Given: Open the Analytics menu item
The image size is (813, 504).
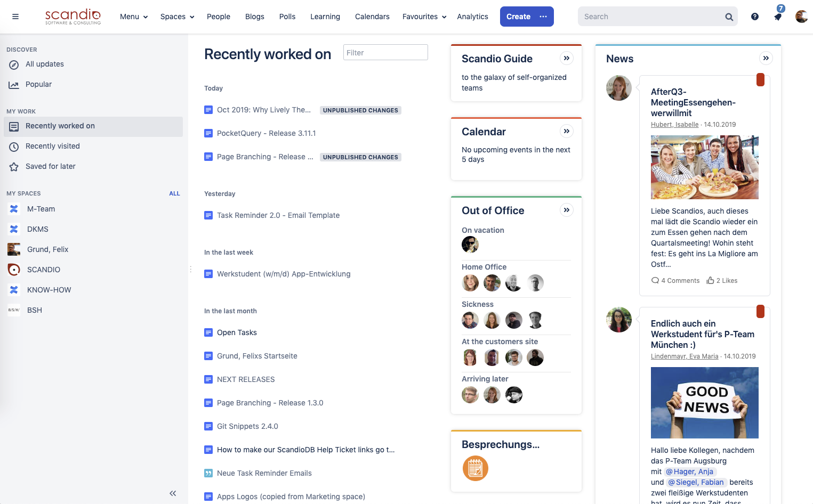Looking at the screenshot, I should (x=472, y=17).
